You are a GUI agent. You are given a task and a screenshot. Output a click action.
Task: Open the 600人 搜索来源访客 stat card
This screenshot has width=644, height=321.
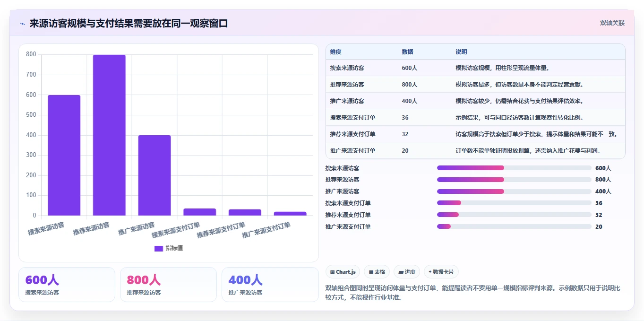(x=67, y=285)
